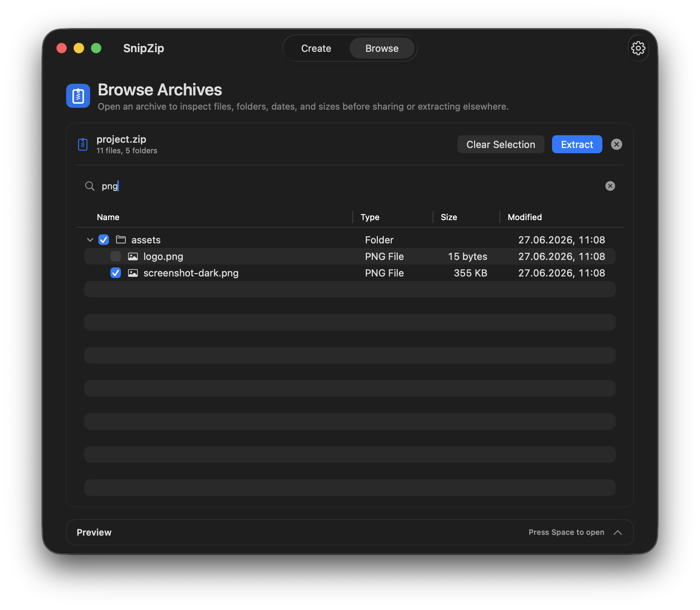Click the SnipZip window title

pyautogui.click(x=143, y=48)
